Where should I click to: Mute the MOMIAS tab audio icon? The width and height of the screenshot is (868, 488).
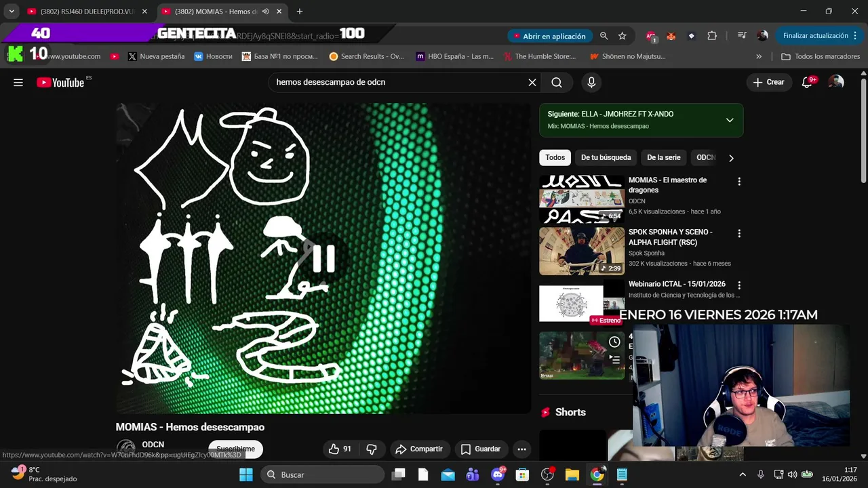pos(265,12)
